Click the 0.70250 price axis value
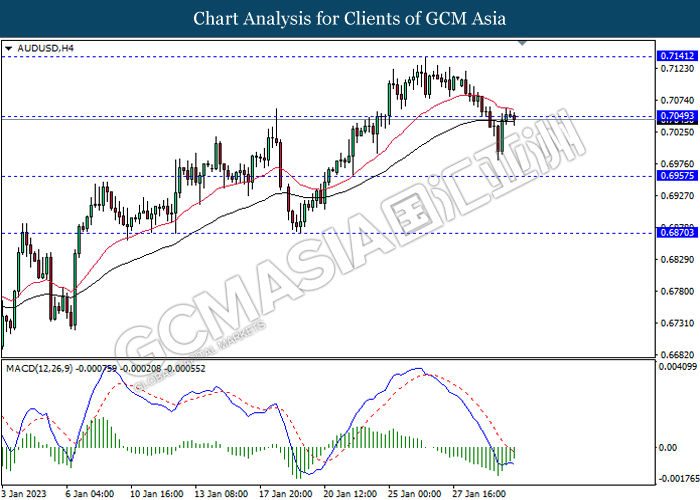Viewport: 700px width, 500px height. pos(677,132)
